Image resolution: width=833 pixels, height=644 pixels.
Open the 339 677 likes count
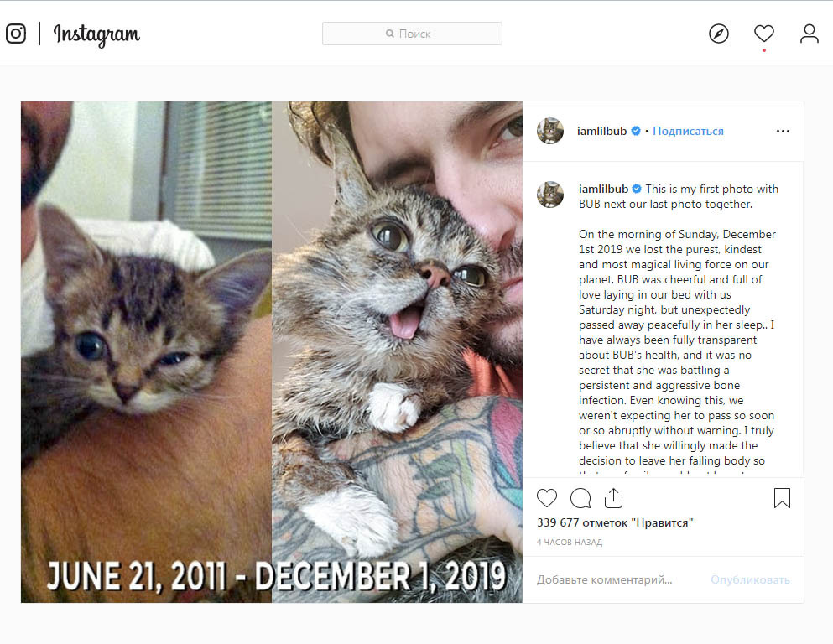(x=615, y=522)
